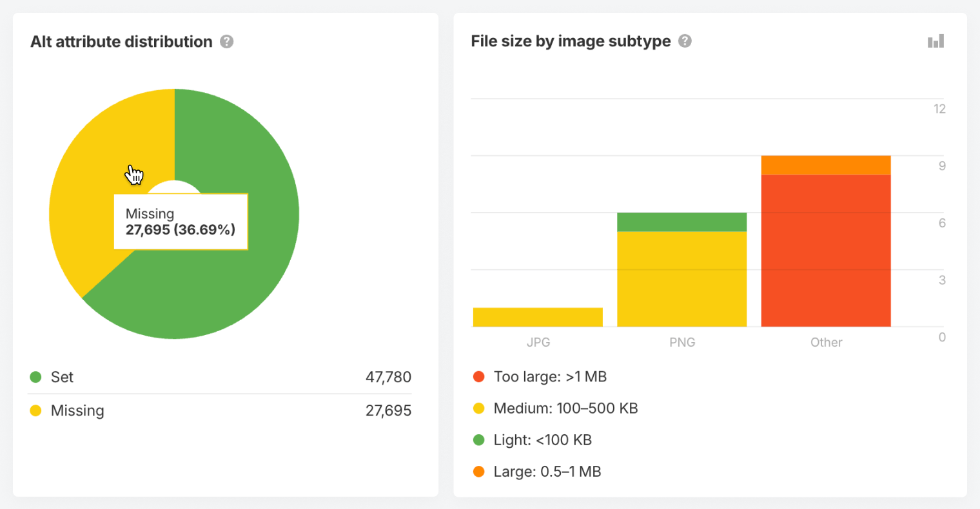Click the JPG axis label
The image size is (980, 509).
(538, 342)
